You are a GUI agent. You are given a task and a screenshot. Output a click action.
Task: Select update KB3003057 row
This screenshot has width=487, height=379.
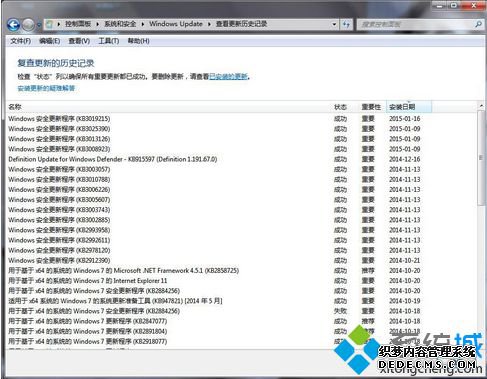241,169
